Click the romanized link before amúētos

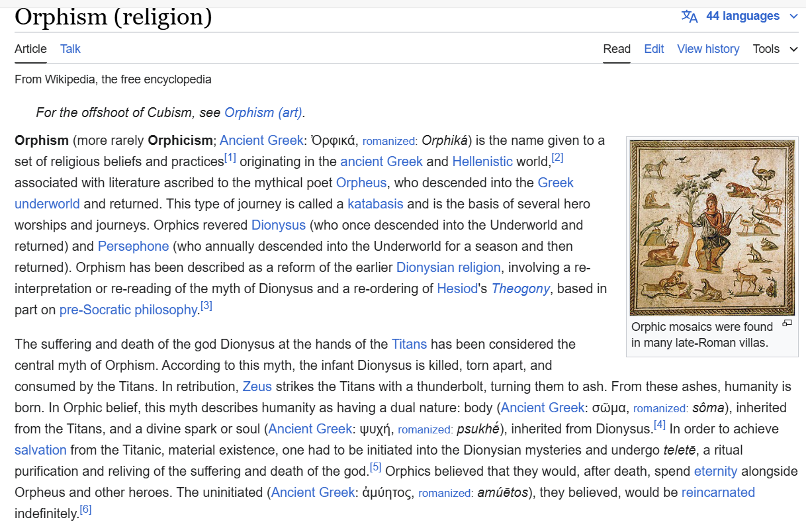click(445, 493)
